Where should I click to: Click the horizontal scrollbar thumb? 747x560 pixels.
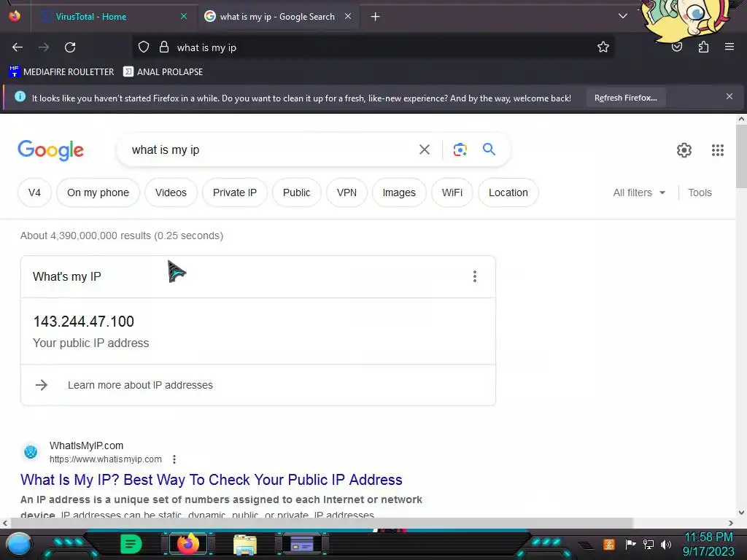(322, 523)
